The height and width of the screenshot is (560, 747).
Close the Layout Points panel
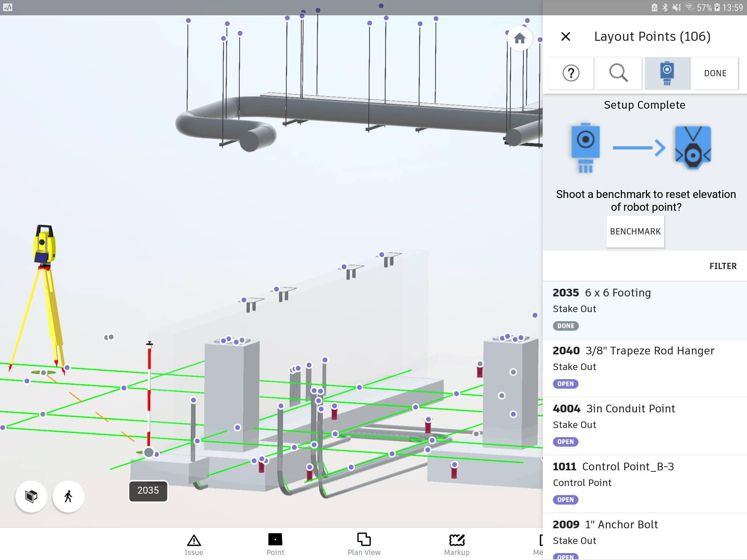[565, 36]
